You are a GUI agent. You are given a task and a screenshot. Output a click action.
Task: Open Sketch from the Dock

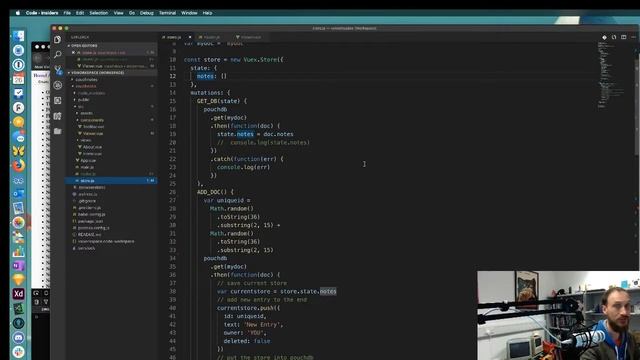click(x=18, y=280)
